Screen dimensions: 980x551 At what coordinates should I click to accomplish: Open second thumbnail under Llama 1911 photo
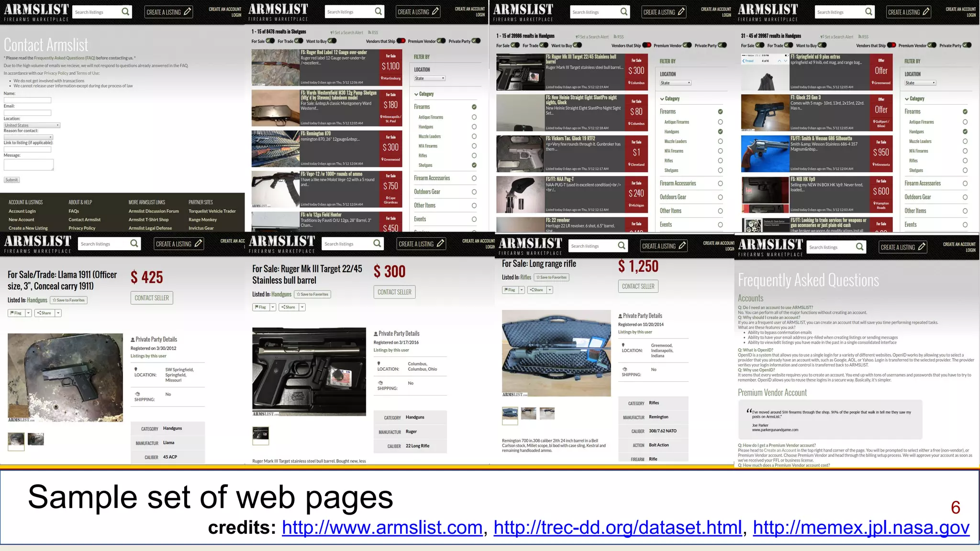click(36, 439)
